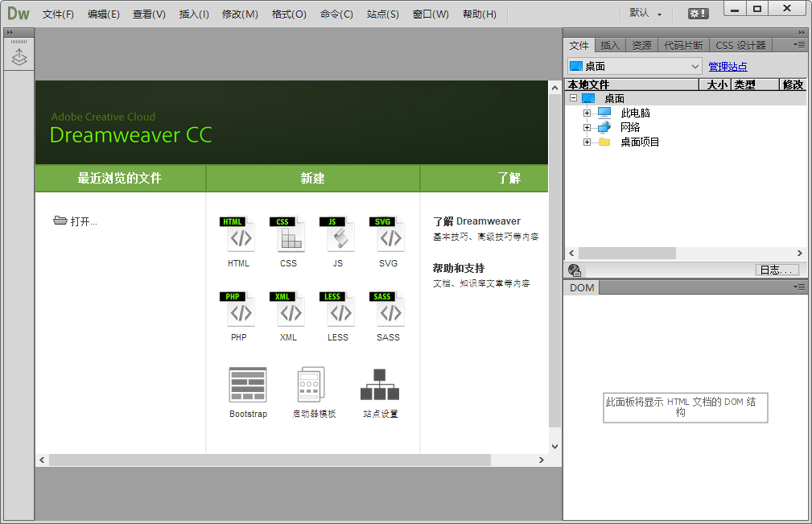Switch to the 资源 panel tab
The width and height of the screenshot is (812, 524).
tap(641, 46)
